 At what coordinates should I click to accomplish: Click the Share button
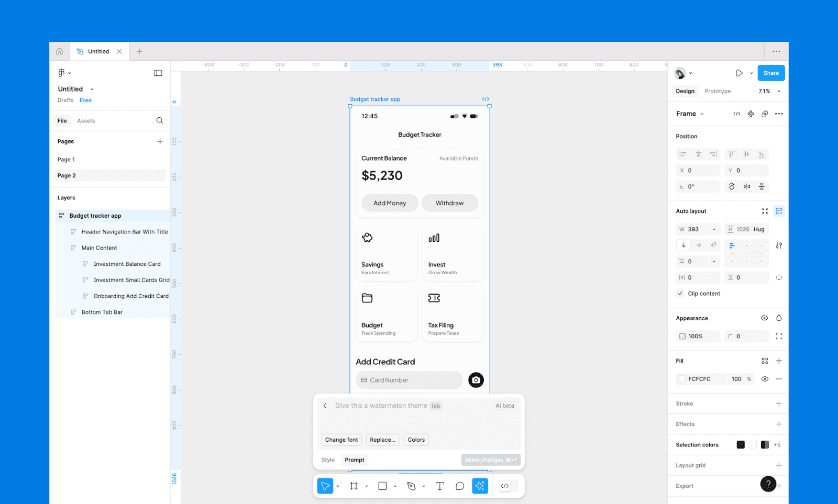pos(771,73)
